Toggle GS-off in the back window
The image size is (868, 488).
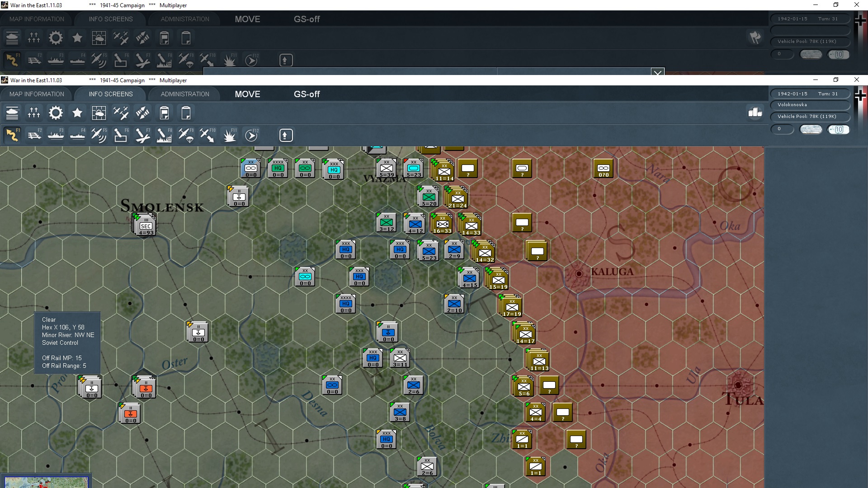(x=307, y=19)
